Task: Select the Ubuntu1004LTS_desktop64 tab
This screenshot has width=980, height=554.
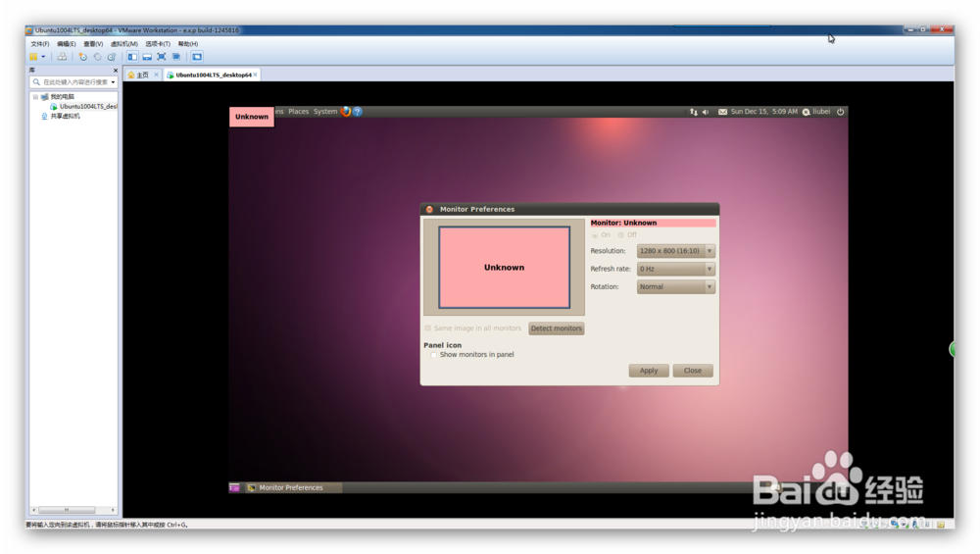Action: click(x=210, y=75)
